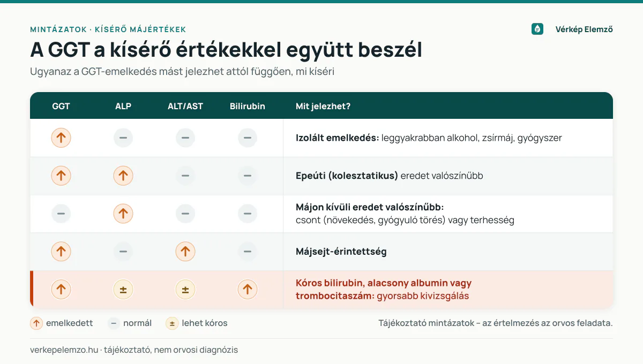Click the csont (növekedés, gyógyuló törés) line
This screenshot has height=364, width=643.
405,220
